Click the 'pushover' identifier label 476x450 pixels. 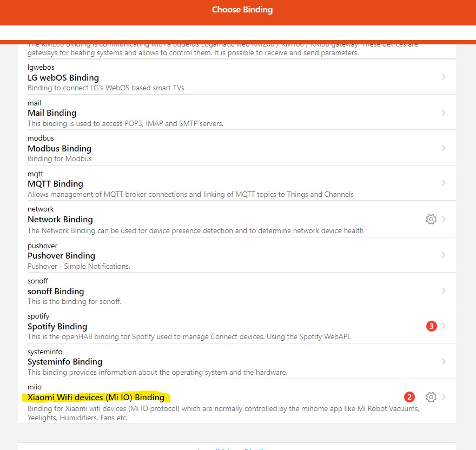click(43, 246)
